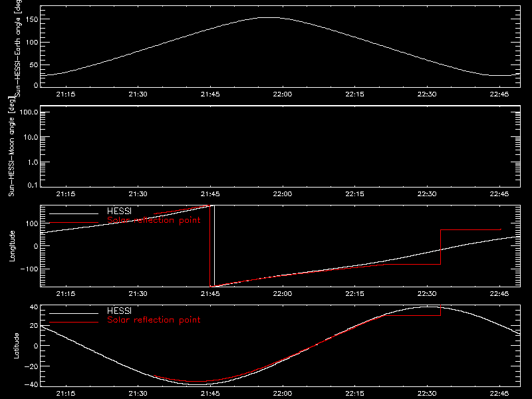Select the HESSI legend label in Longitude plot
532x399 pixels.
[119, 211]
